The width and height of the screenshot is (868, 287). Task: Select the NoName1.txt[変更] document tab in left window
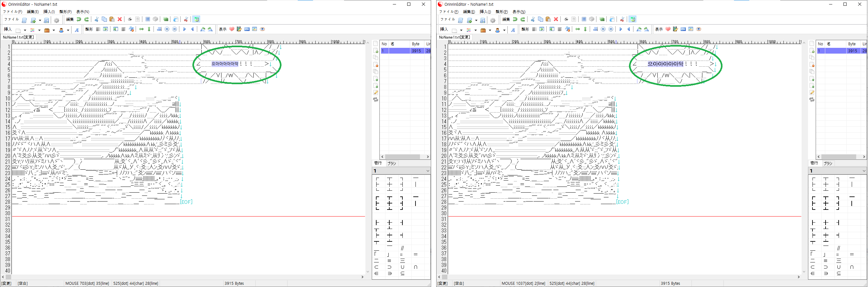pyautogui.click(x=18, y=37)
